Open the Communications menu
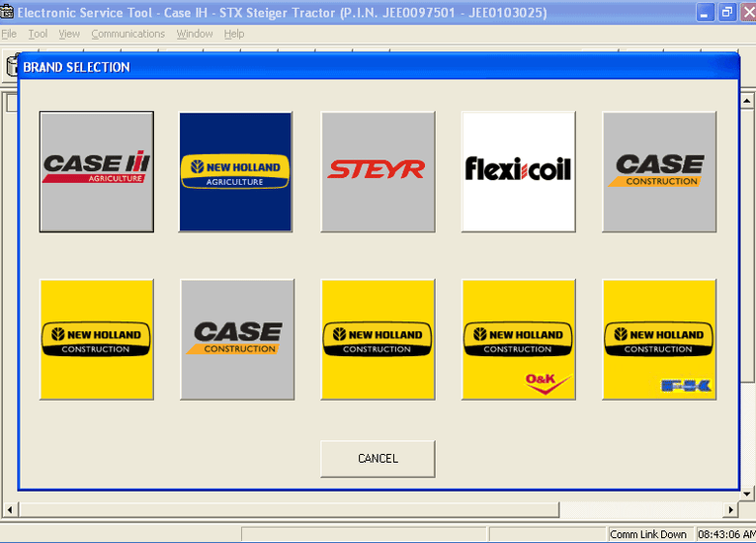The height and width of the screenshot is (543, 756). click(127, 34)
